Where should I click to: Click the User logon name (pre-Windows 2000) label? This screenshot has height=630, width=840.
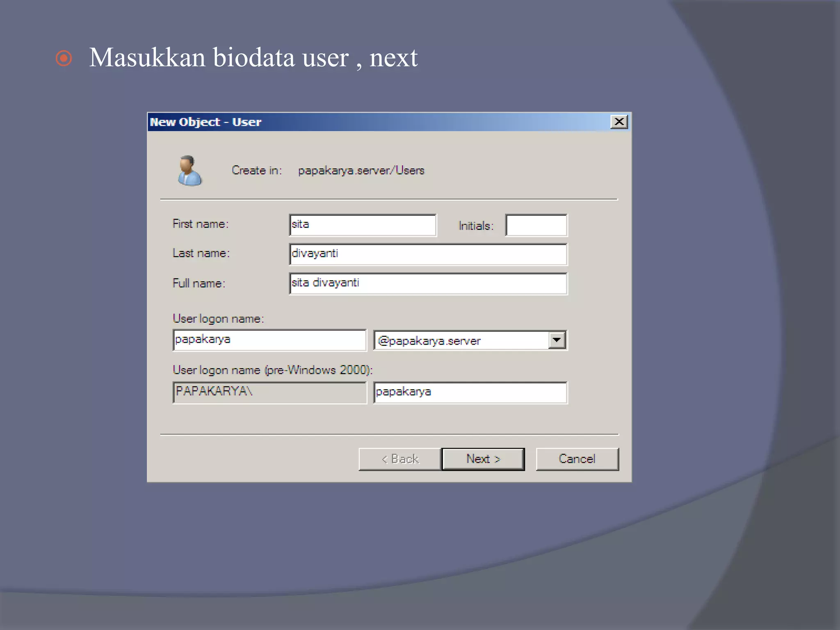click(272, 370)
